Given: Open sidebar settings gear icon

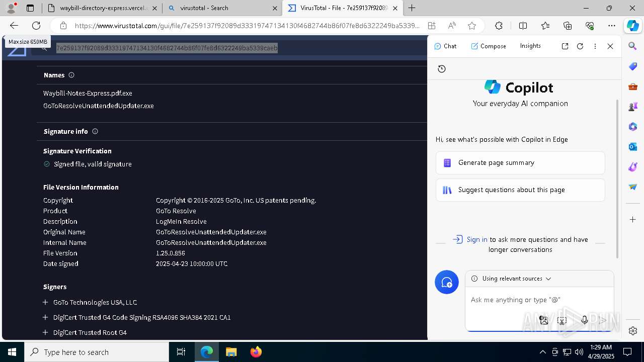Looking at the screenshot, I should coord(633,330).
